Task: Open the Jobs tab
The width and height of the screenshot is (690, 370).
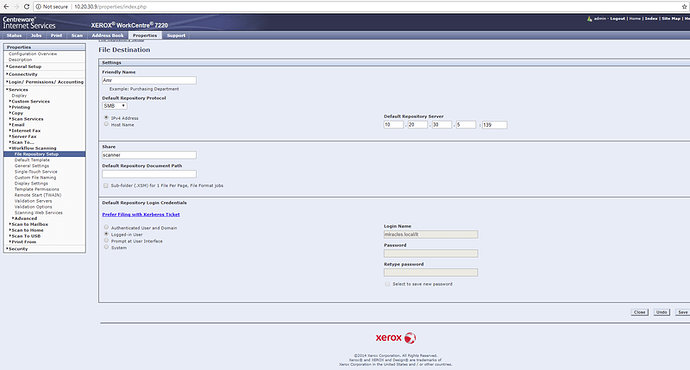Action: (36, 35)
